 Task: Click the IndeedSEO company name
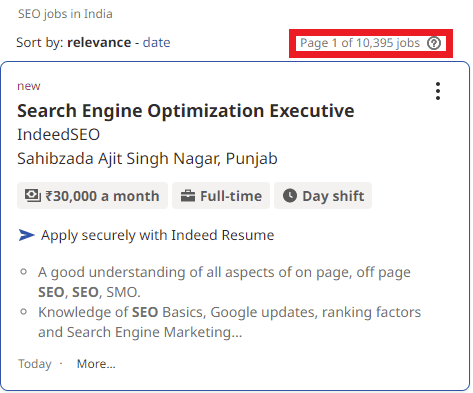click(x=59, y=135)
